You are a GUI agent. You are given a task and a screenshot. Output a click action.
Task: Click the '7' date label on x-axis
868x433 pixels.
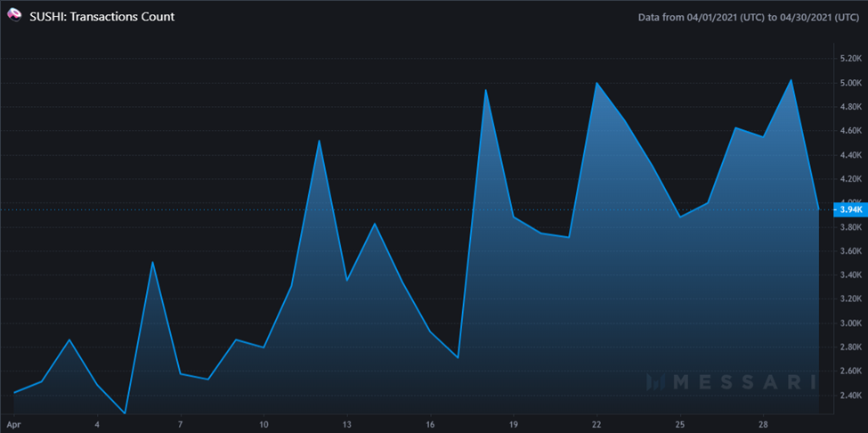[181, 423]
